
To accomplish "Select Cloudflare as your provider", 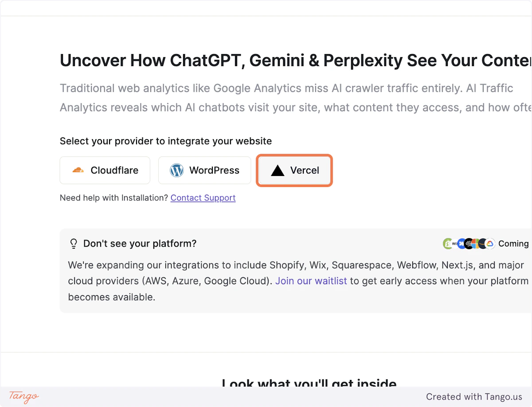I will coord(105,170).
